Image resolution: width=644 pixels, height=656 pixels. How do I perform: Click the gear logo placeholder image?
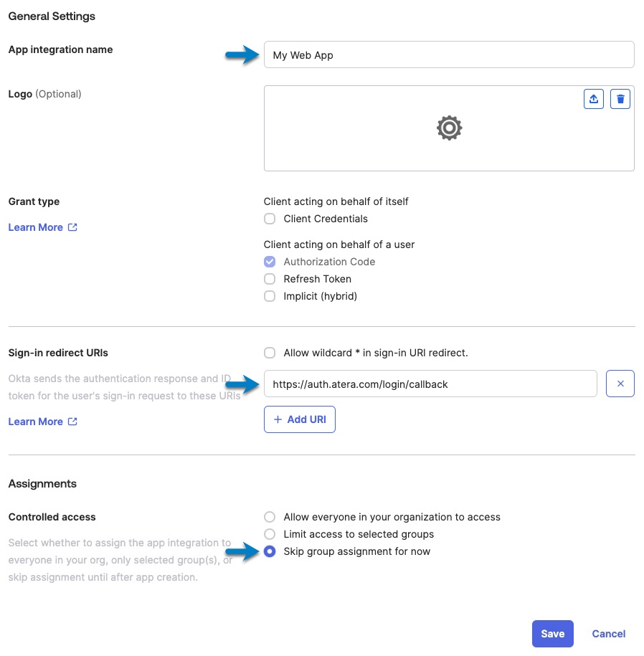[x=449, y=128]
